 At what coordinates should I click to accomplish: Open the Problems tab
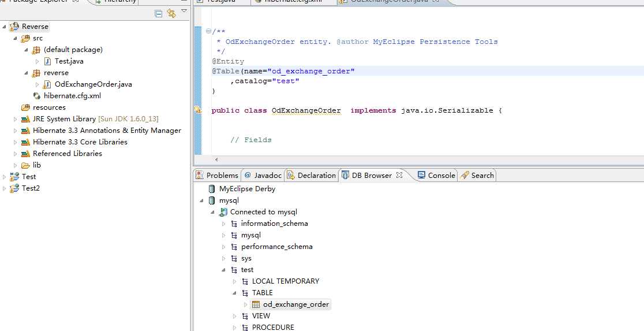click(x=218, y=175)
